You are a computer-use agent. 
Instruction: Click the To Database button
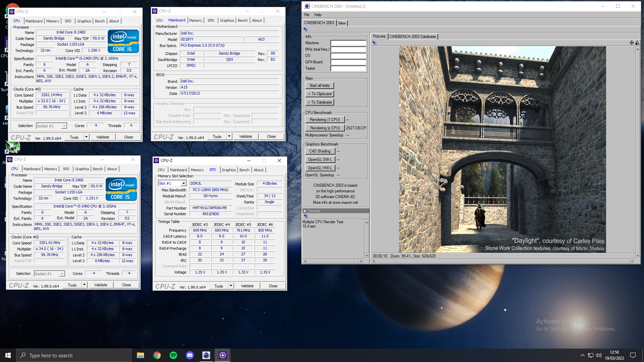[319, 102]
